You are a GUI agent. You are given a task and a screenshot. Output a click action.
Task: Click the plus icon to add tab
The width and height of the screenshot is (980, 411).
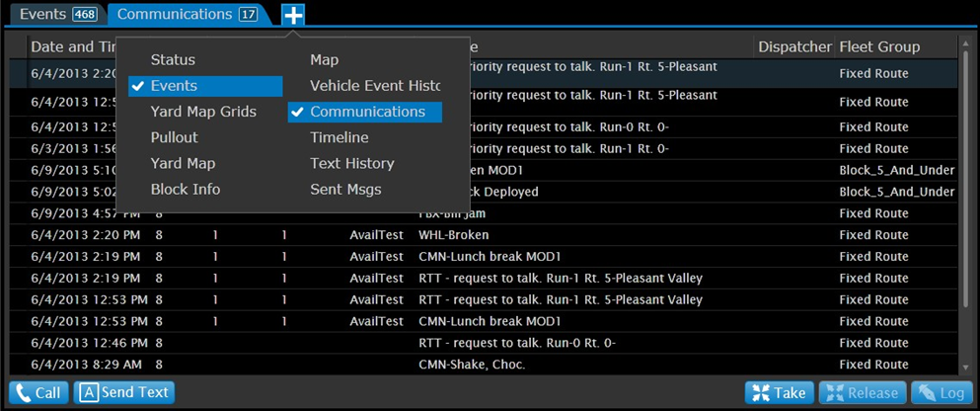coord(292,15)
